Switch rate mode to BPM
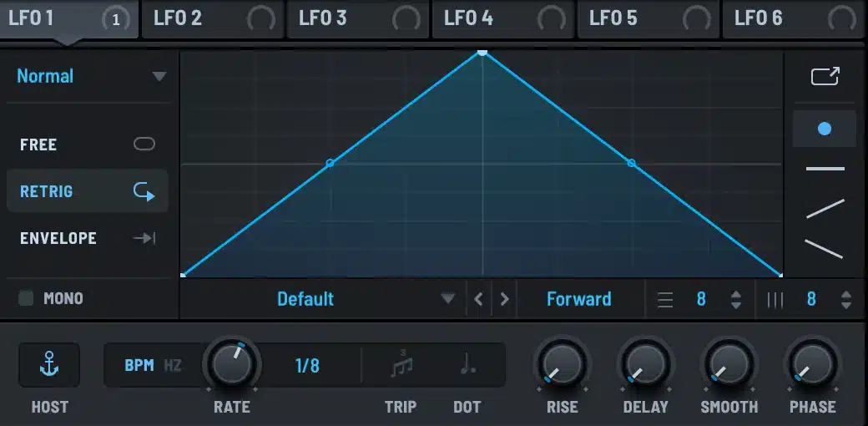868x426 pixels. click(x=139, y=366)
